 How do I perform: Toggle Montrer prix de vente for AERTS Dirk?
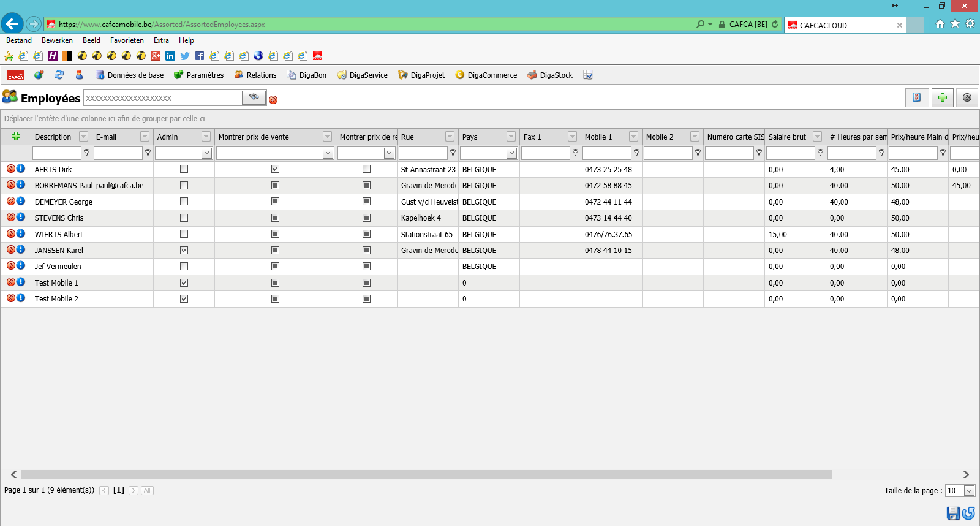(275, 169)
